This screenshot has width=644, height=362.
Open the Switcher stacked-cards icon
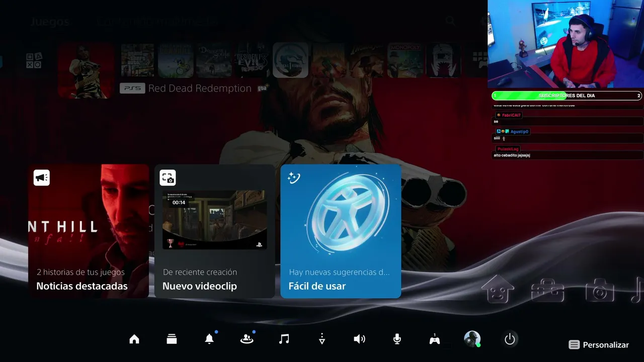172,339
